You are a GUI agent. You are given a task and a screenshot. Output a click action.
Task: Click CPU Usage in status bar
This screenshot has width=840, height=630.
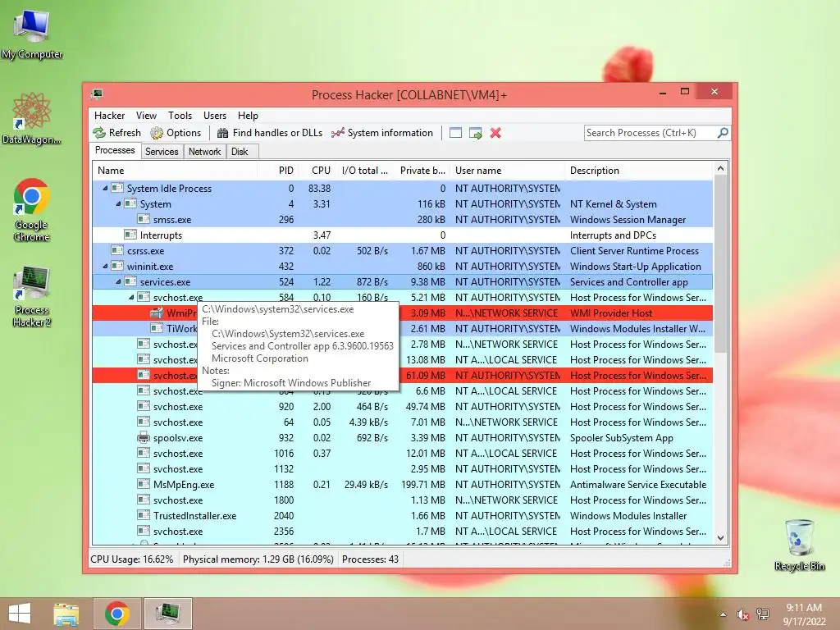tap(132, 559)
